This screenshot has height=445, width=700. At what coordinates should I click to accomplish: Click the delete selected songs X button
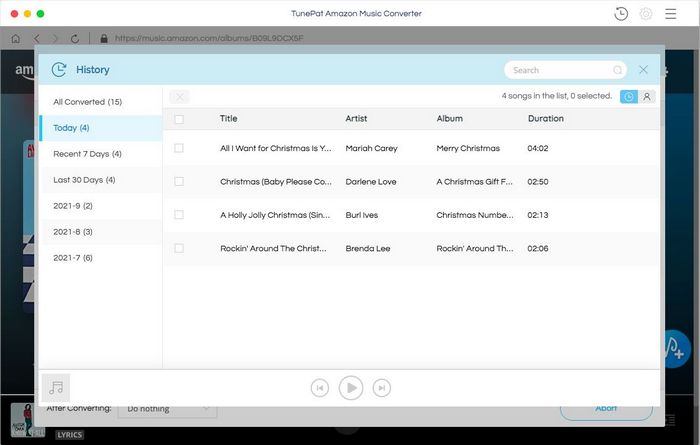[179, 97]
